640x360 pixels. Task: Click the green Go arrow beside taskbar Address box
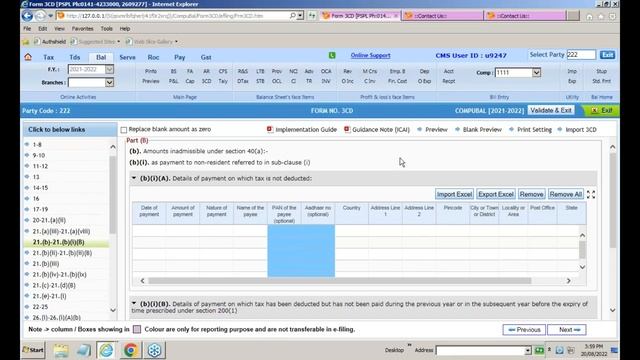pos(539,350)
